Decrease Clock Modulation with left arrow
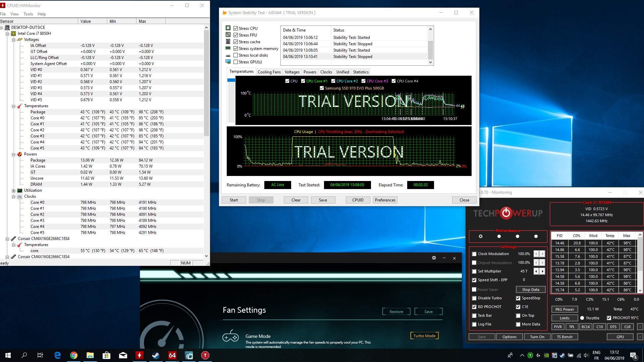This screenshot has height=362, width=644. [536, 254]
